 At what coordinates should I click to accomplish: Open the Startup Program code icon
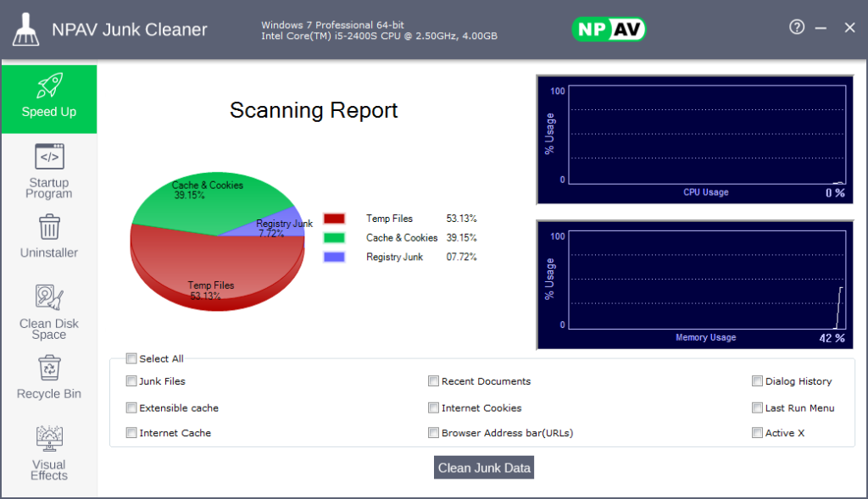click(49, 157)
